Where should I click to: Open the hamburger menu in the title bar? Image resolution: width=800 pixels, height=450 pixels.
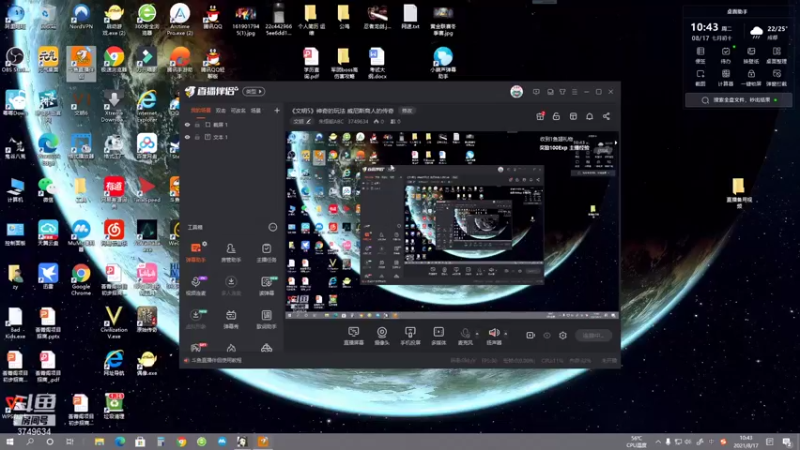pos(574,92)
